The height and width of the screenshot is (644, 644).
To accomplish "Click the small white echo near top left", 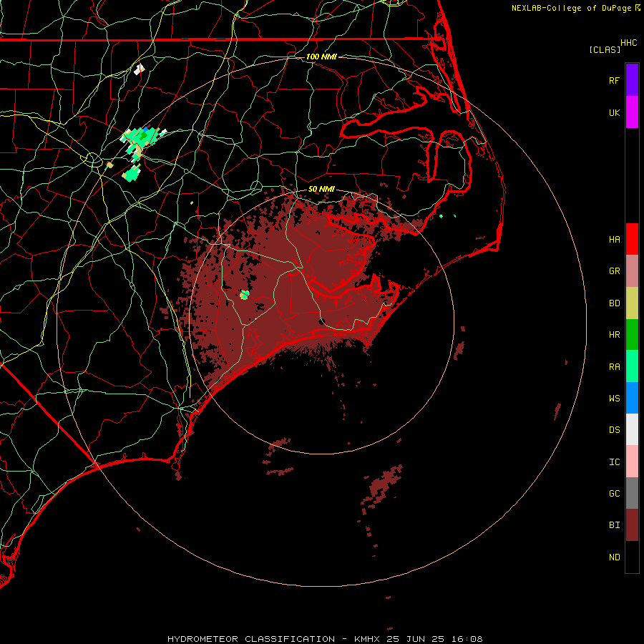I will click(x=140, y=69).
